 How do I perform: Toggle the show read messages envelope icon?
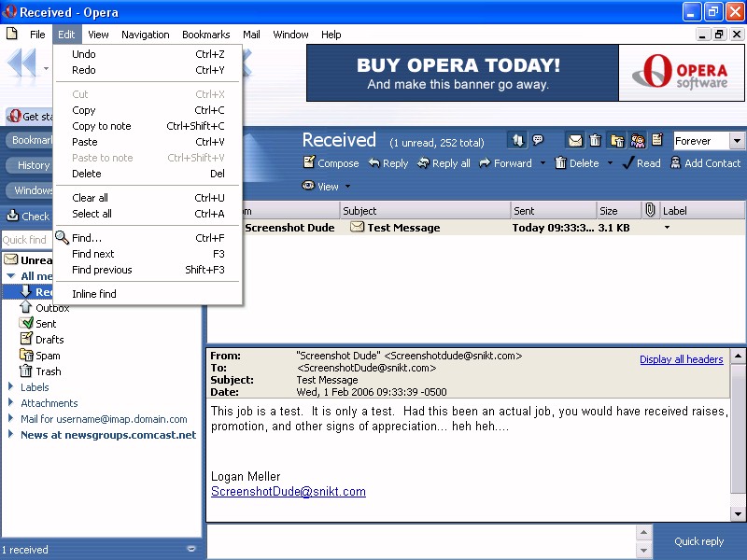pyautogui.click(x=575, y=140)
